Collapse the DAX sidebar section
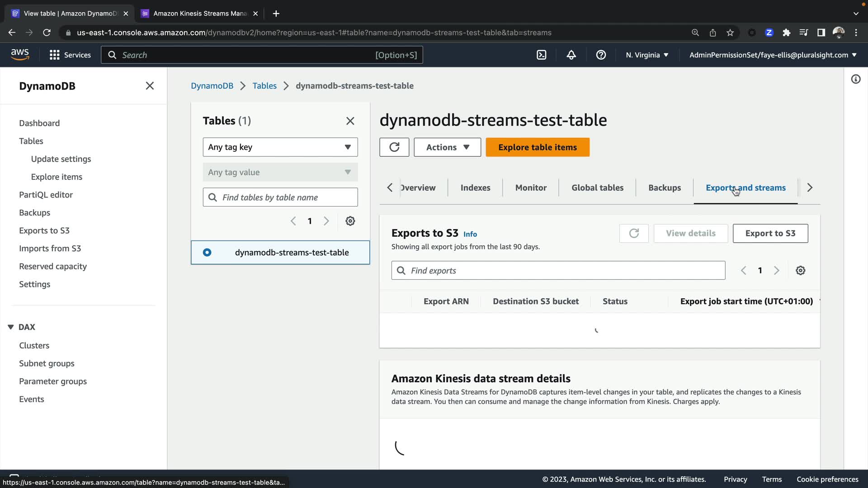Screen dimensions: 868x488 (11, 327)
